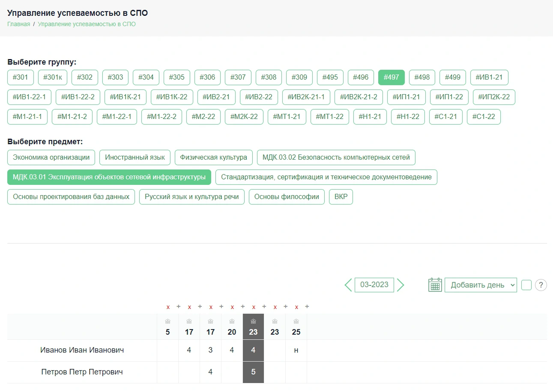The height and width of the screenshot is (392, 553).
Task: Delete column 20 using its red x
Action: [232, 307]
